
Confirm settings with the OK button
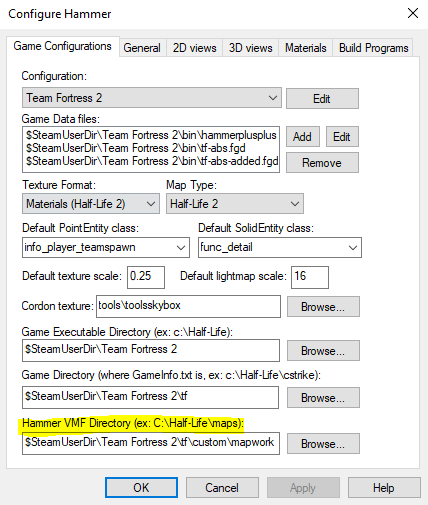[x=141, y=488]
